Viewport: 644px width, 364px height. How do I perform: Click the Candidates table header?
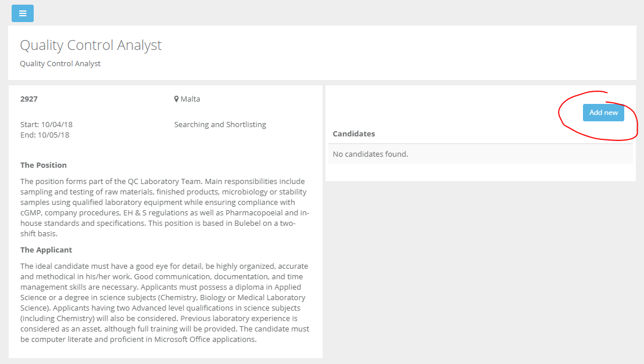click(353, 134)
